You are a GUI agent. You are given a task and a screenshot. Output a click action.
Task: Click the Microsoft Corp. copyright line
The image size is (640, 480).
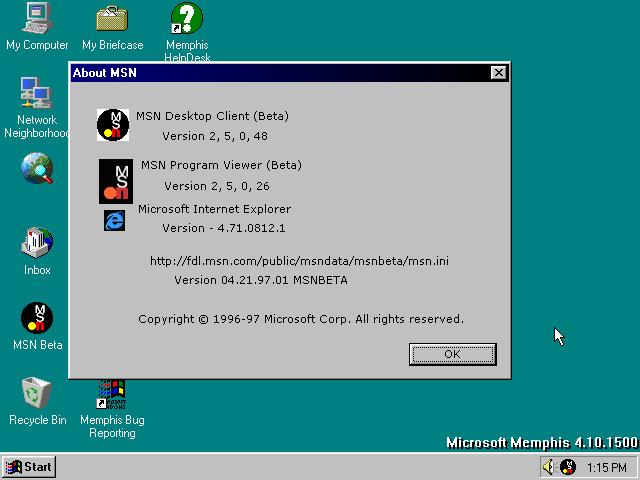tap(301, 319)
